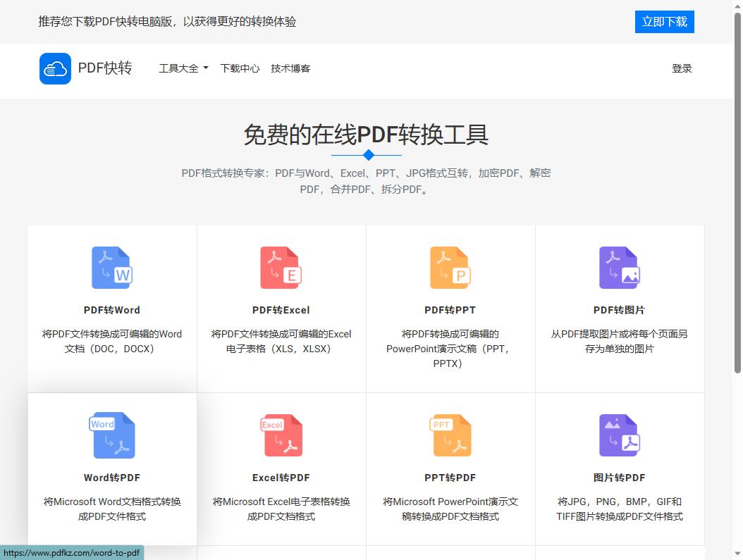Click the banner text 推荐您下载PDF快转电脑版
This screenshot has width=743, height=560.
tap(167, 22)
